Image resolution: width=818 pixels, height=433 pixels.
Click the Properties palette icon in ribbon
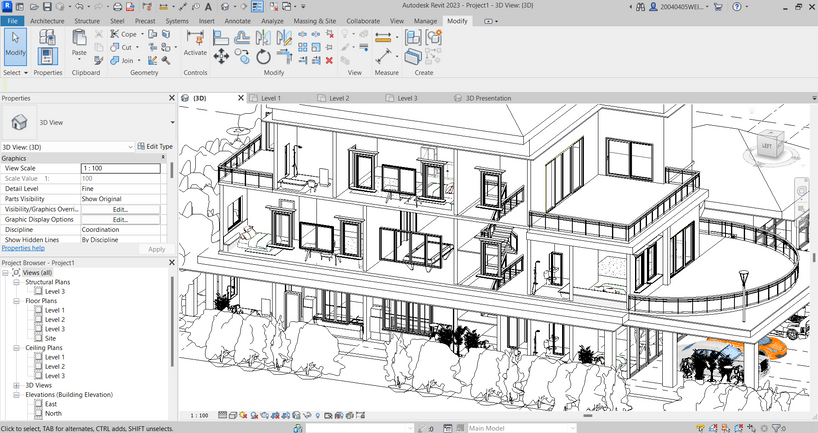[47, 56]
